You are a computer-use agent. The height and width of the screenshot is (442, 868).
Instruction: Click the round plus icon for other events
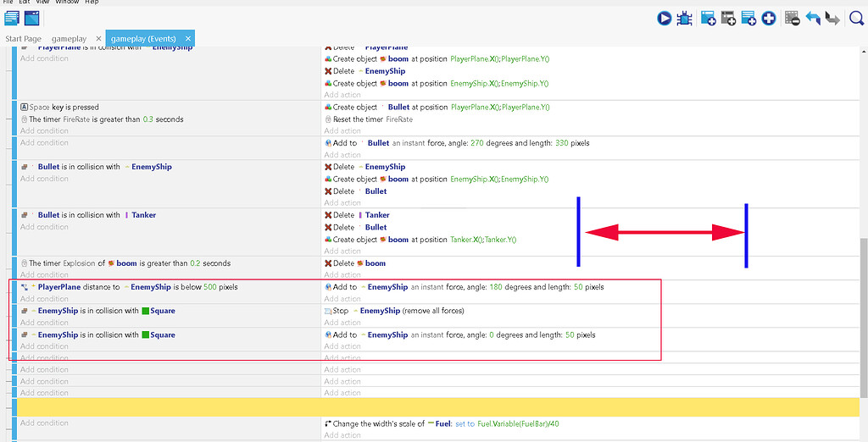[x=768, y=18]
